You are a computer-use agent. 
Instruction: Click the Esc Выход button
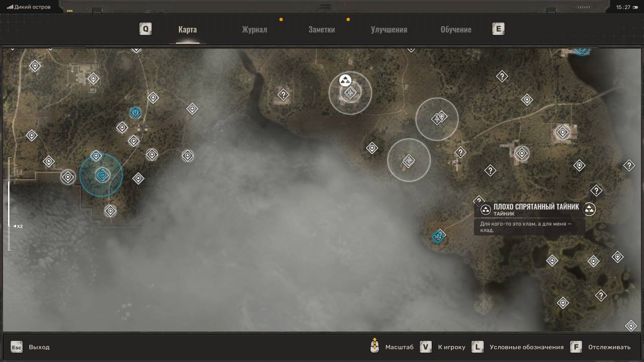point(31,347)
